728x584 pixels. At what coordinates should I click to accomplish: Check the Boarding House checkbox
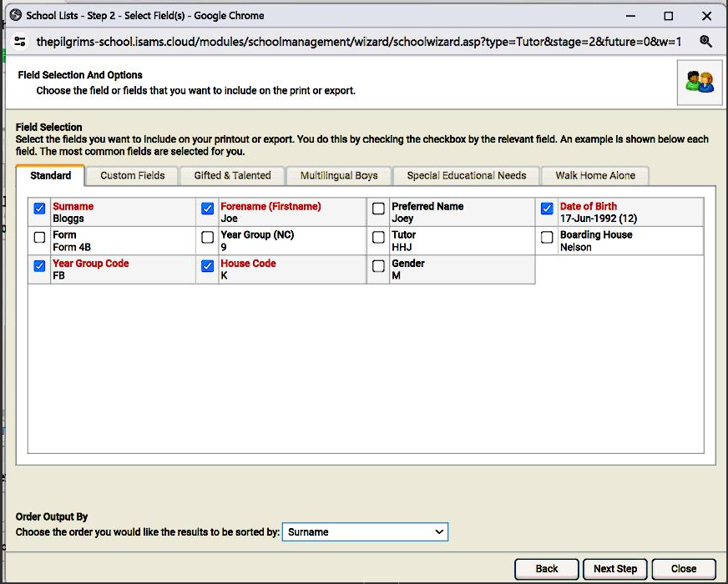(547, 238)
